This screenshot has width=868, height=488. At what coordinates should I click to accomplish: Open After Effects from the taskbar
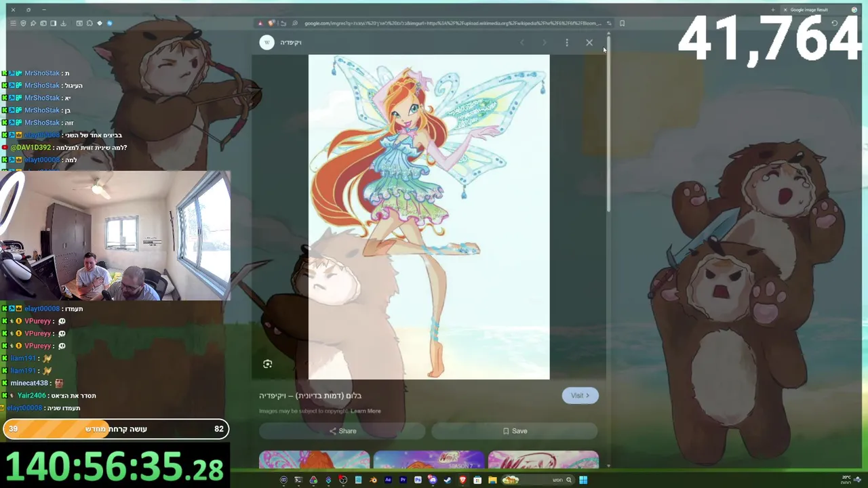[388, 480]
